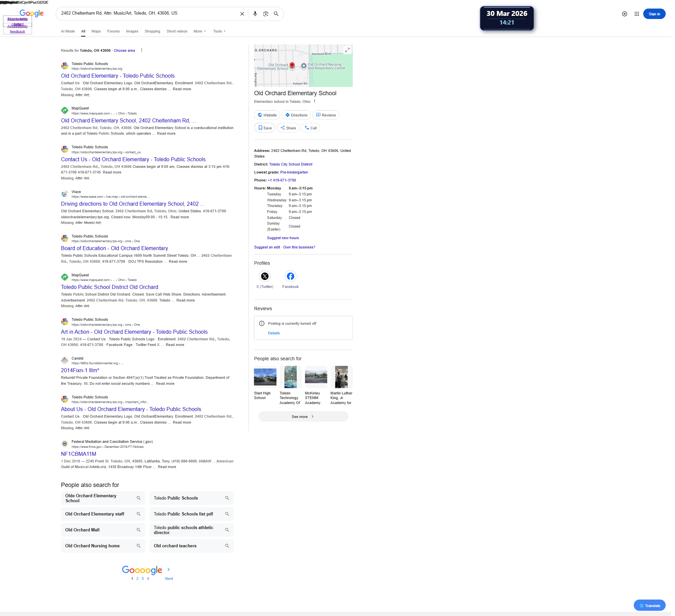The image size is (675, 616).
Task: Switch to the Maps tab
Action: 96,31
